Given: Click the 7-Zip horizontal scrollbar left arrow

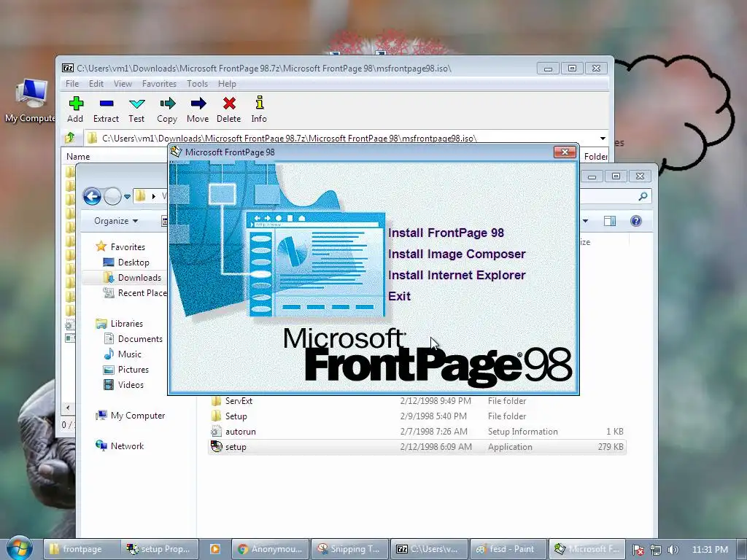Looking at the screenshot, I should coord(68,408).
